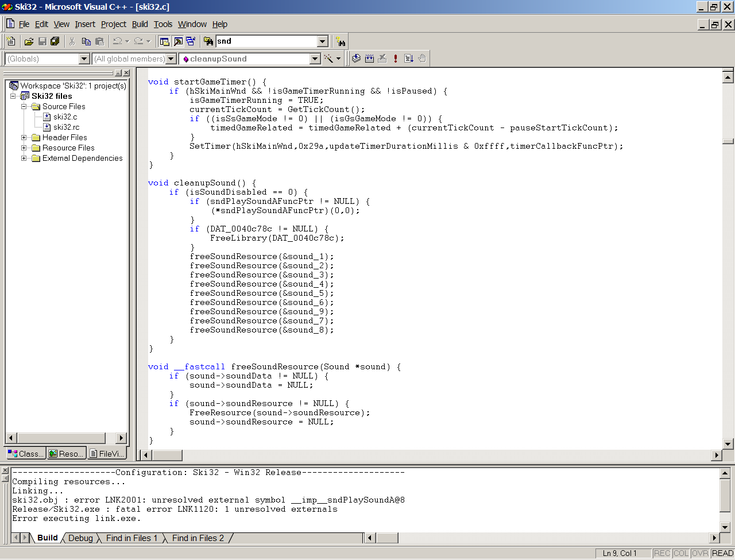Close the output pane with its X

click(5, 470)
